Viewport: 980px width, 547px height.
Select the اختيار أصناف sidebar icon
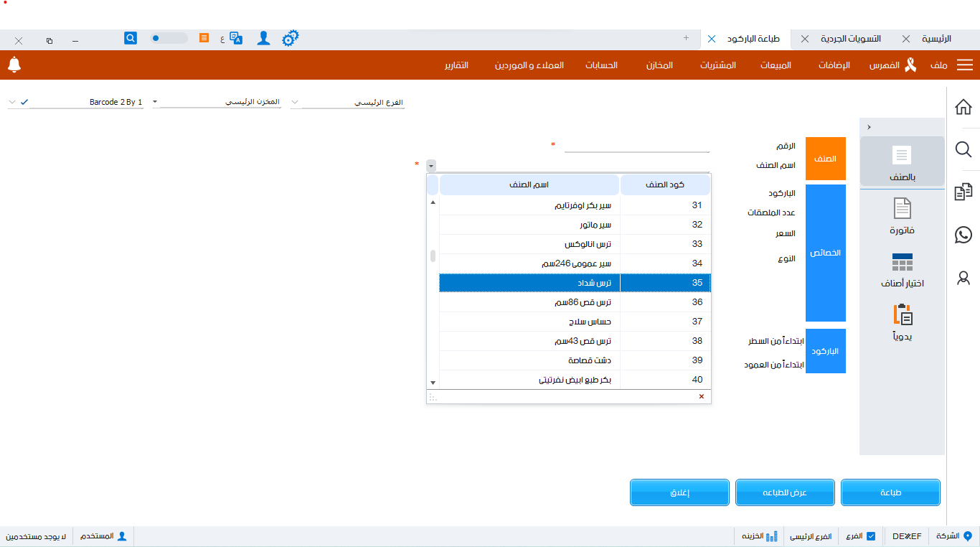click(901, 264)
